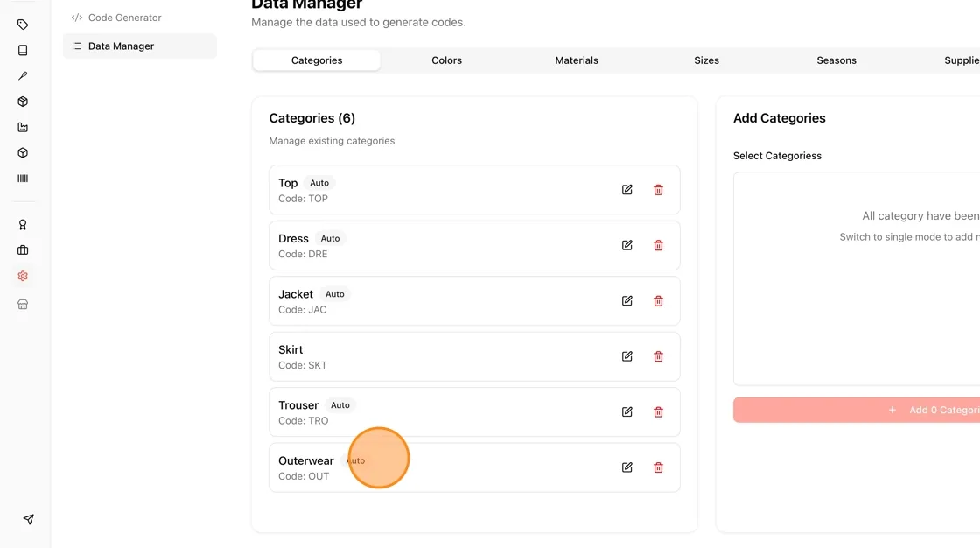Delete the Dress category
The image size is (980, 548).
click(x=658, y=245)
